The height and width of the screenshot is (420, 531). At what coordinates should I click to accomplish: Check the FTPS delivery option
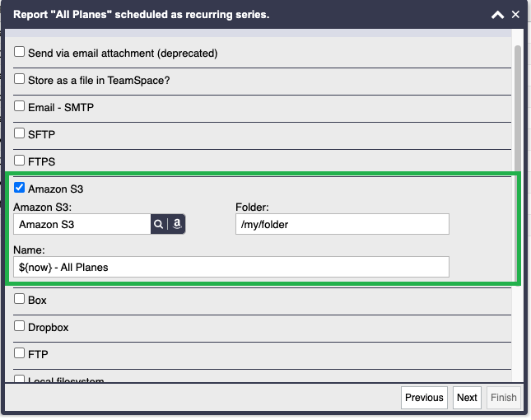19,161
